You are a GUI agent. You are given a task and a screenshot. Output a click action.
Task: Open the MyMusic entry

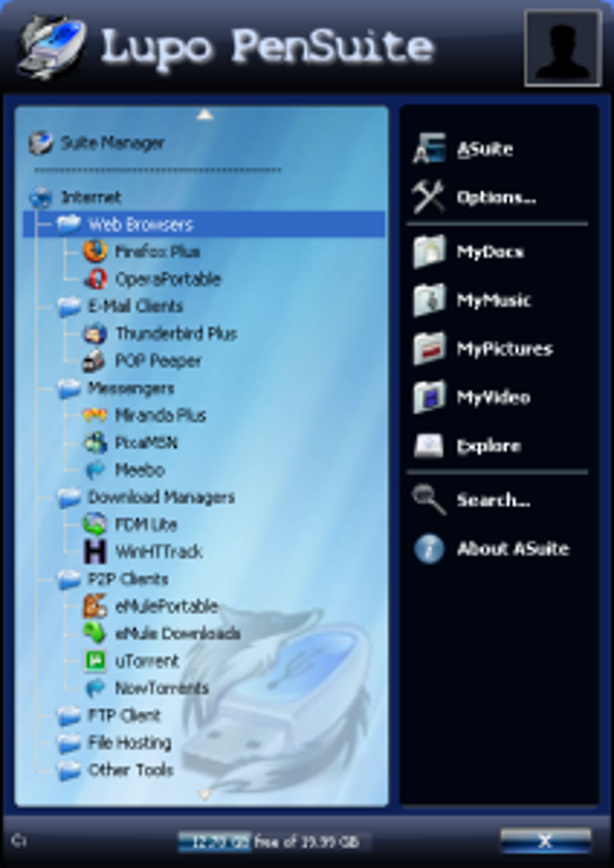[x=494, y=300]
